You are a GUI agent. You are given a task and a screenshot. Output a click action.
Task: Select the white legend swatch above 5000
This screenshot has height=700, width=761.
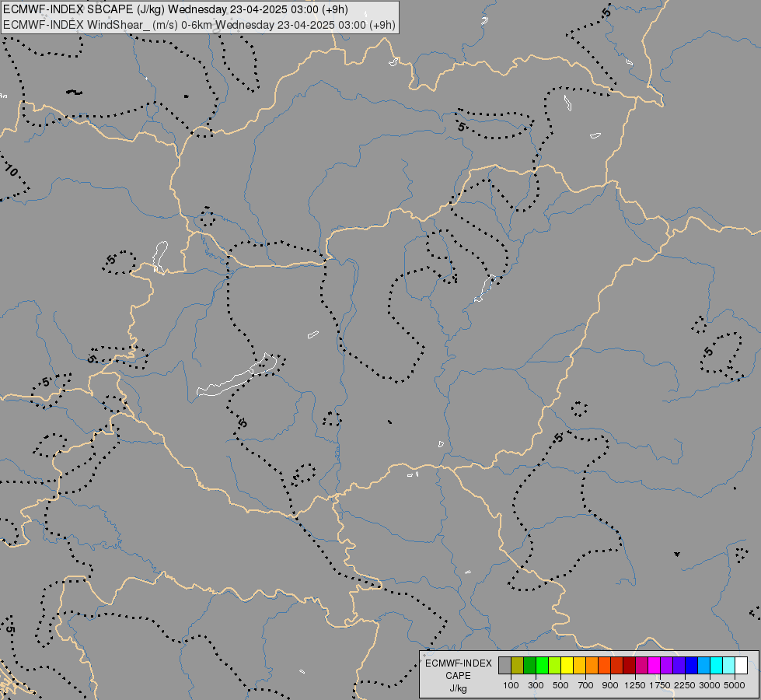coord(741,665)
